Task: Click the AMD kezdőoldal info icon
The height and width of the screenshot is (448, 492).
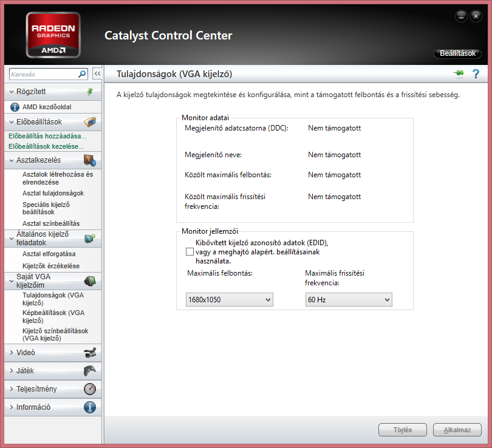Action: (15, 107)
